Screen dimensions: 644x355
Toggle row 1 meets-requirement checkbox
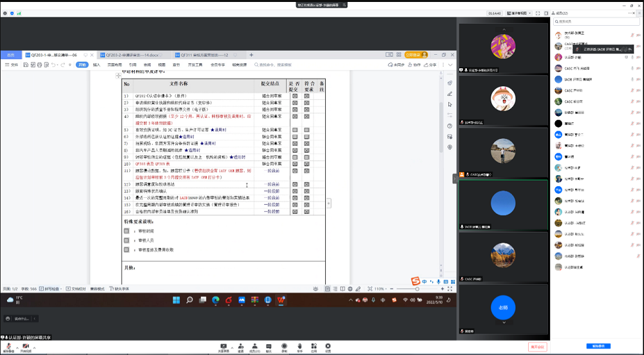(307, 96)
